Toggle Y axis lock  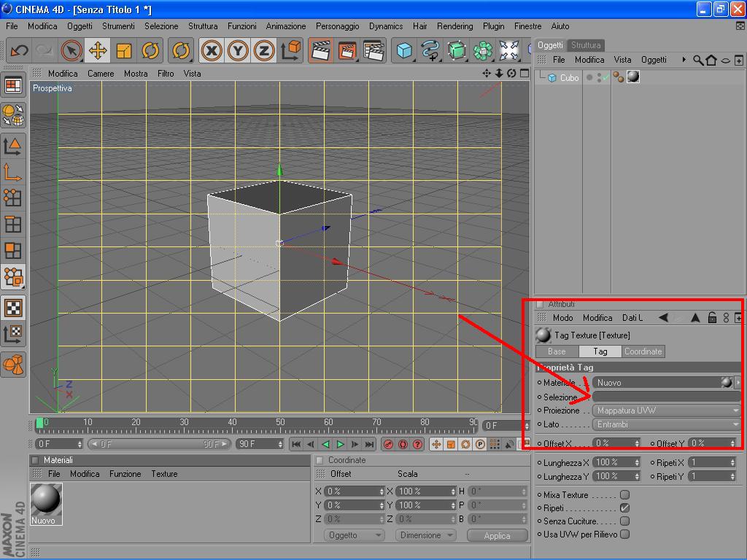pyautogui.click(x=238, y=50)
